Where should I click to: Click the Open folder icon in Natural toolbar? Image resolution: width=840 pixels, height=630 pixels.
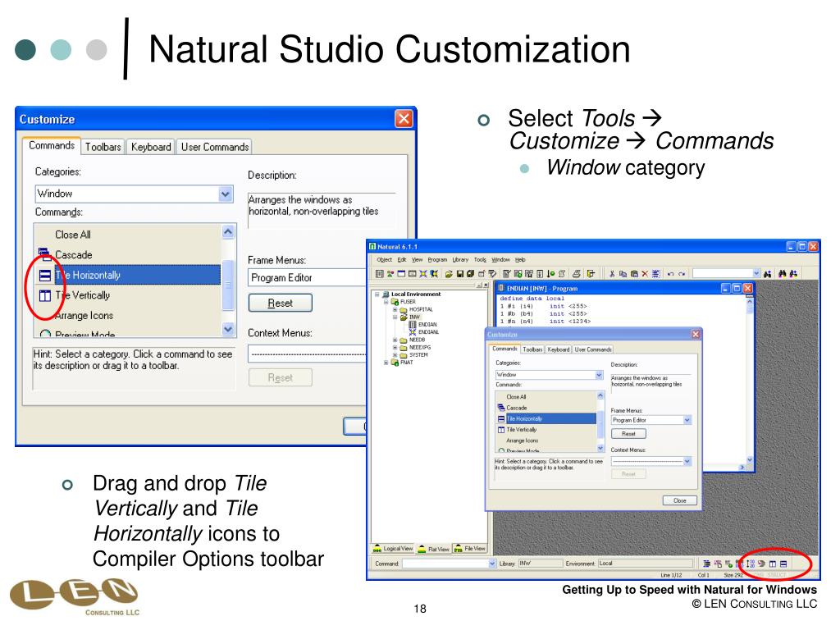click(449, 274)
